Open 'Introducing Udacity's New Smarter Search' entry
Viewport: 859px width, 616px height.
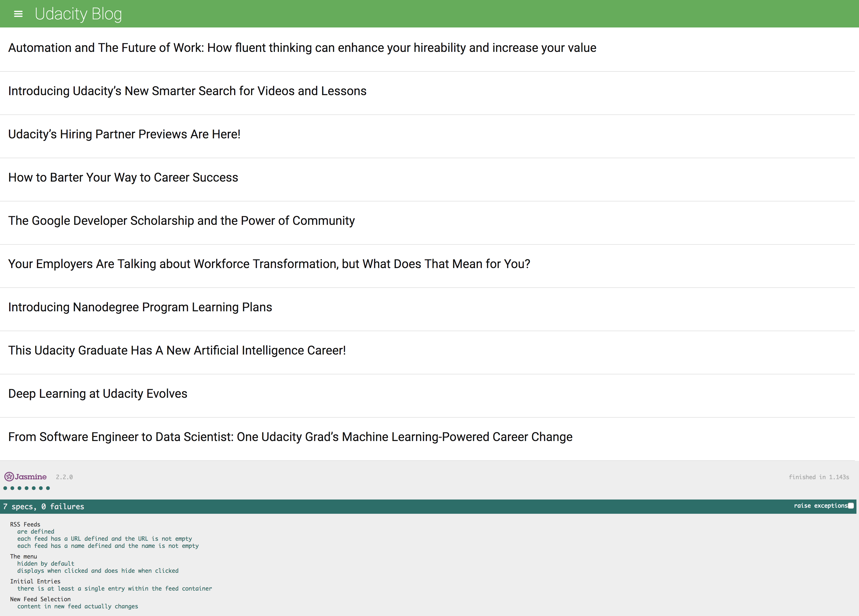tap(188, 91)
